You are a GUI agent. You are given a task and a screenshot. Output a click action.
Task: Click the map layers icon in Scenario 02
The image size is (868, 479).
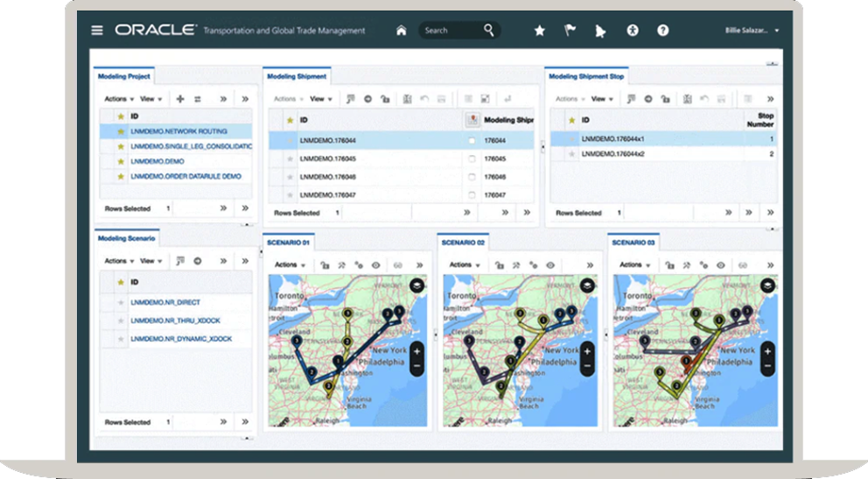[587, 285]
